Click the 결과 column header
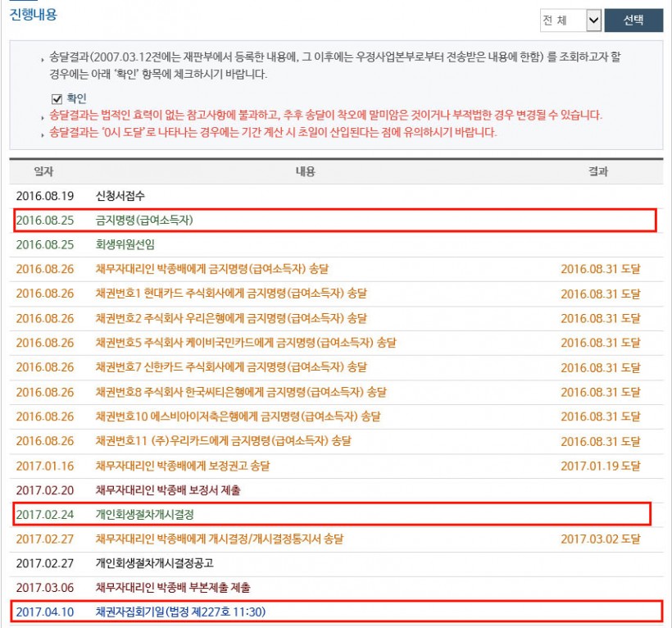Image resolution: width=672 pixels, height=628 pixels. point(598,172)
